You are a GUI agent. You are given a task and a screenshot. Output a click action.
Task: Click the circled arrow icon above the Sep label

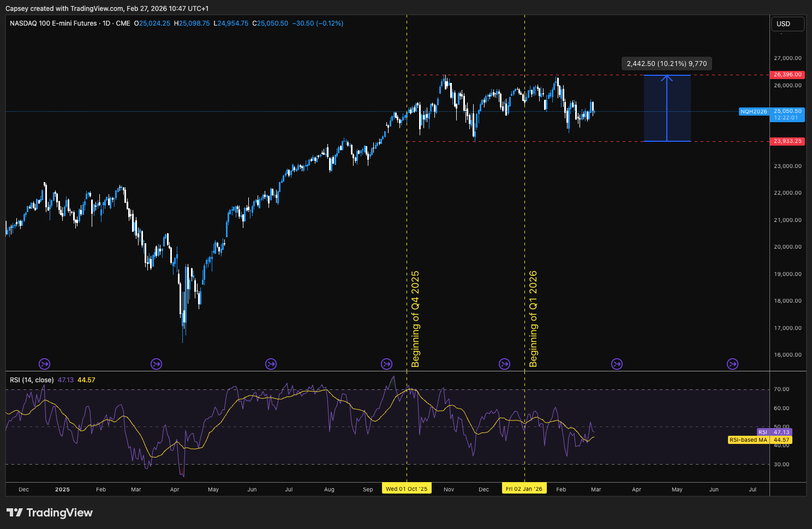coord(386,364)
